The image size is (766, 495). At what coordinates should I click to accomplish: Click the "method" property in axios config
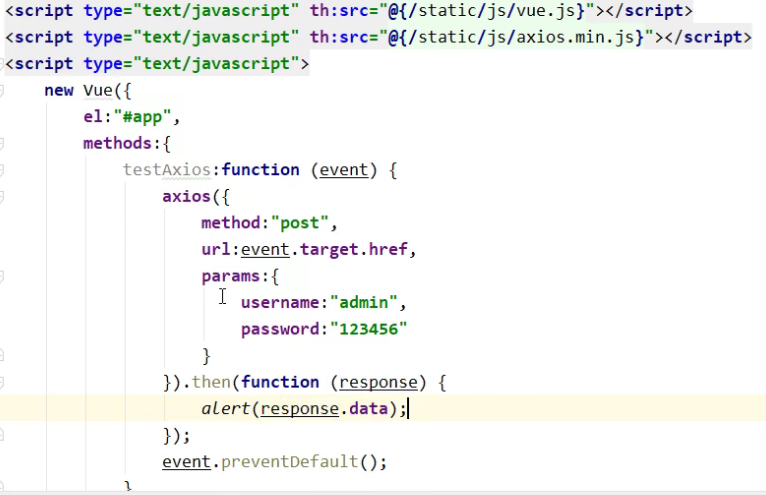click(231, 223)
